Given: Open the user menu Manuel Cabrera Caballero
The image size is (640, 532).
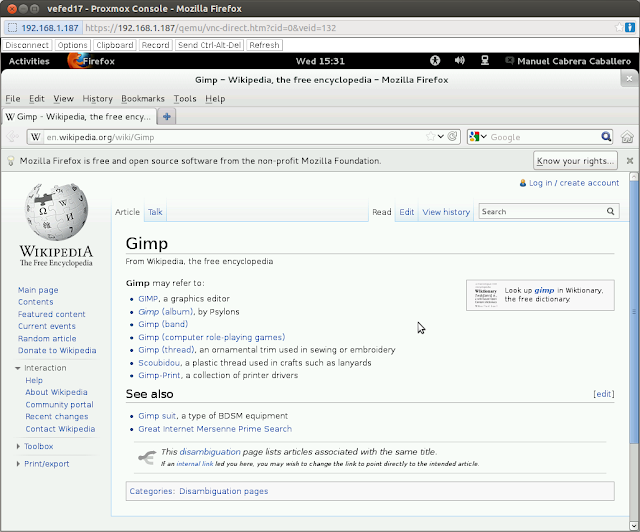Looking at the screenshot, I should click(568, 61).
